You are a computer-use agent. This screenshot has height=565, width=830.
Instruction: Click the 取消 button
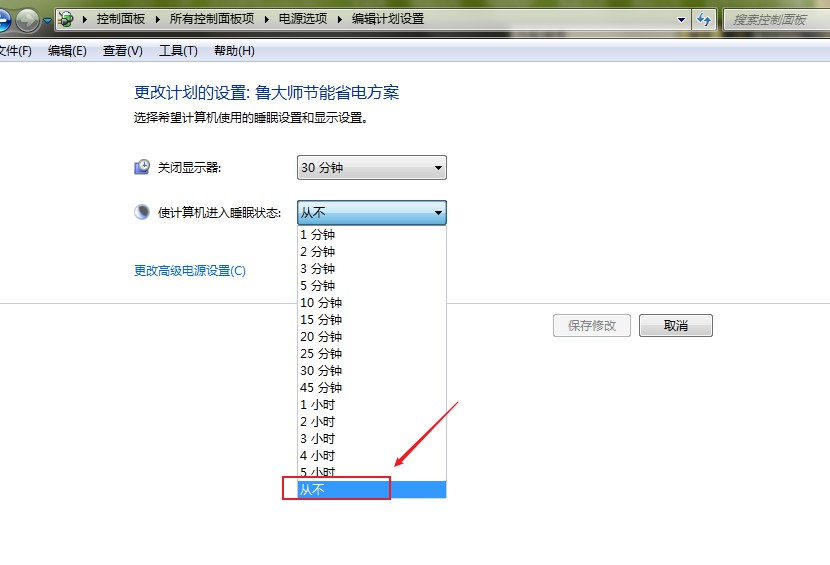tap(676, 326)
